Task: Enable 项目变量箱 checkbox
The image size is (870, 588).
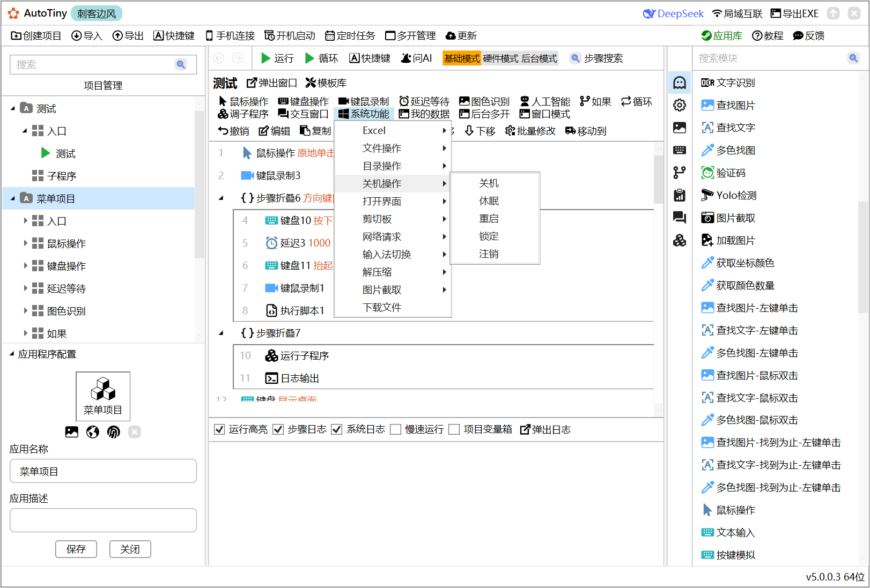Action: pyautogui.click(x=454, y=429)
